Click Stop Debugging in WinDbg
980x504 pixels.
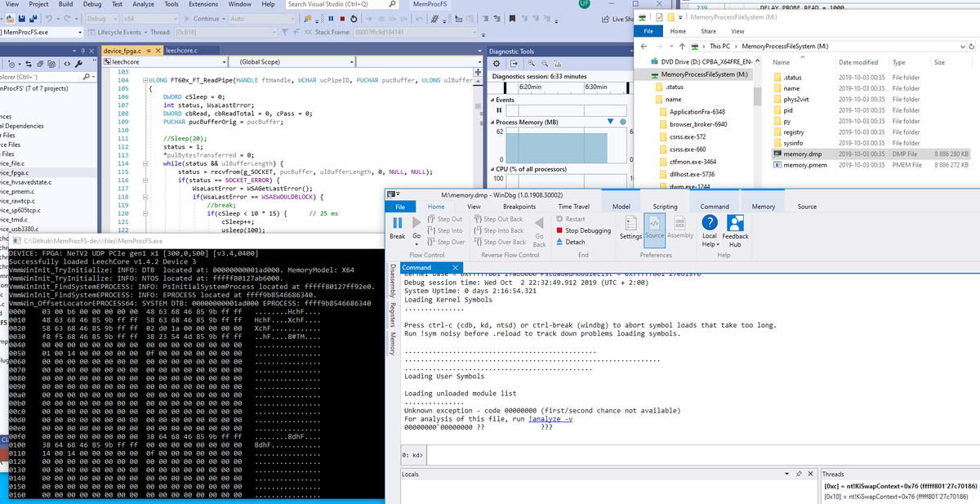[583, 230]
